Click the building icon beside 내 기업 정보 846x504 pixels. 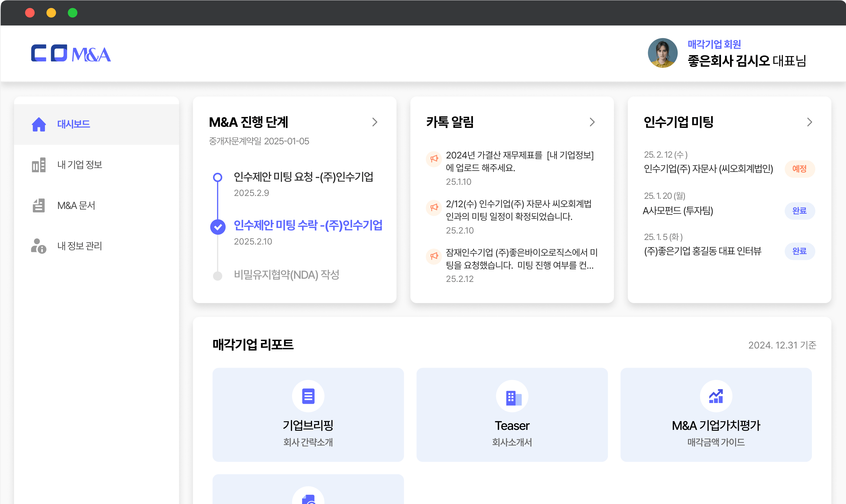click(x=39, y=165)
